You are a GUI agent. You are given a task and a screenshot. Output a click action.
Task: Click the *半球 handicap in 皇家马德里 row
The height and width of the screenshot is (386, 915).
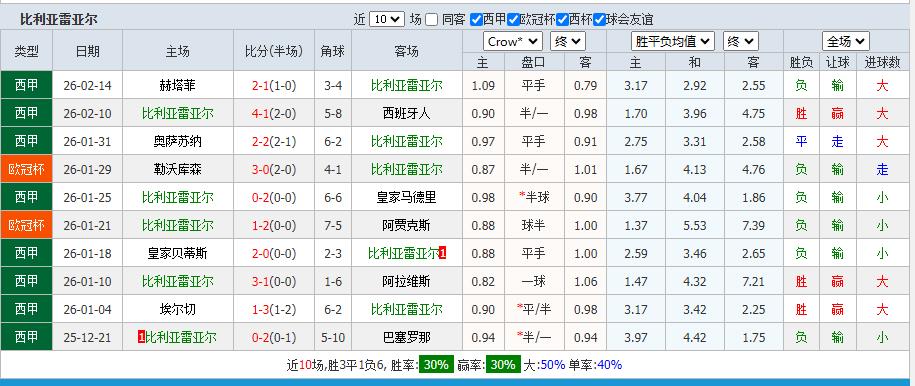point(533,197)
